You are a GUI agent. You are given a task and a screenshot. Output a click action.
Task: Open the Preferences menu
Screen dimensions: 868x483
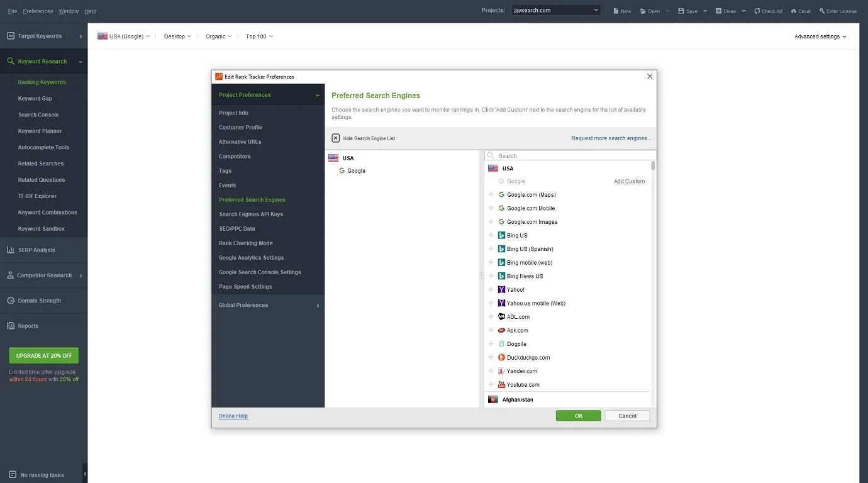point(38,11)
